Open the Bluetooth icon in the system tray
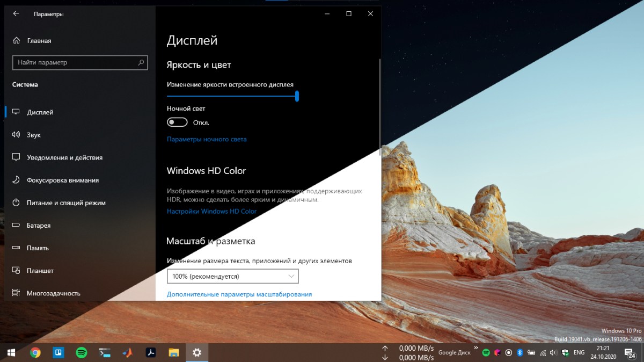The image size is (644, 362). [x=519, y=353]
